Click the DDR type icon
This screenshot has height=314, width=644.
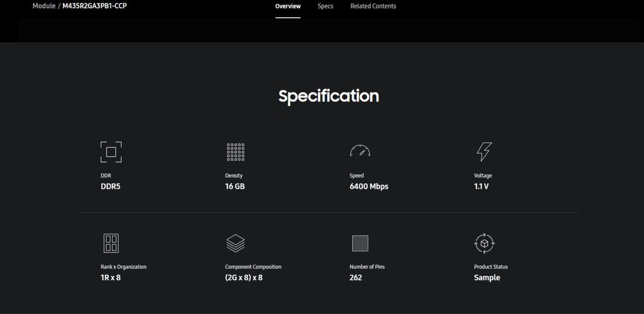[111, 152]
